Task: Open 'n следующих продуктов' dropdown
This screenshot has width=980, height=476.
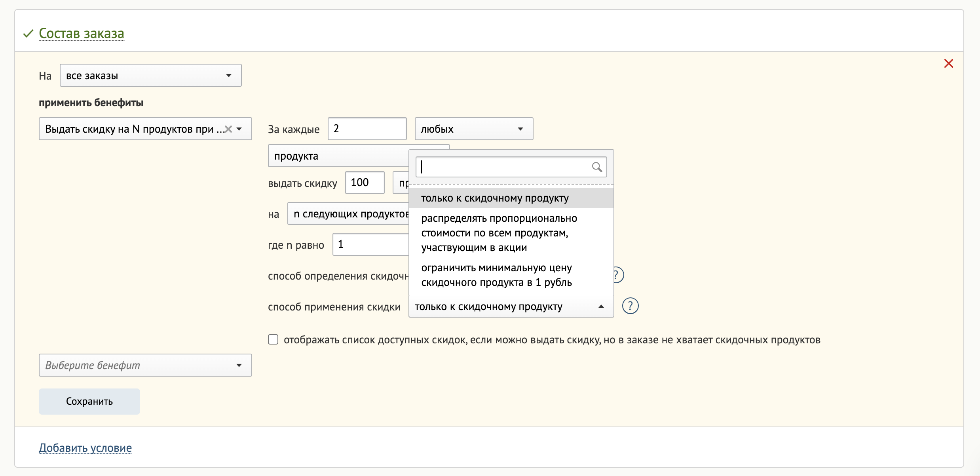Action: (x=348, y=213)
